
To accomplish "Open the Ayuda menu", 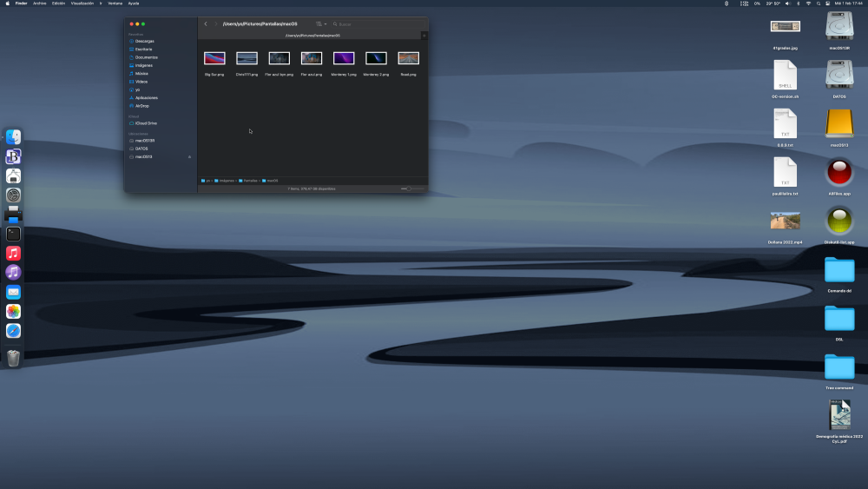I will 134,3.
